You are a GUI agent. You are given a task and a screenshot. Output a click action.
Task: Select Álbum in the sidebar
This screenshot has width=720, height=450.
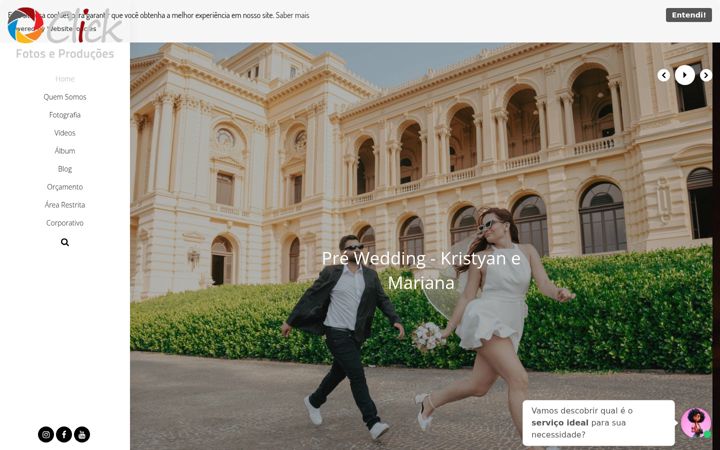click(x=65, y=151)
